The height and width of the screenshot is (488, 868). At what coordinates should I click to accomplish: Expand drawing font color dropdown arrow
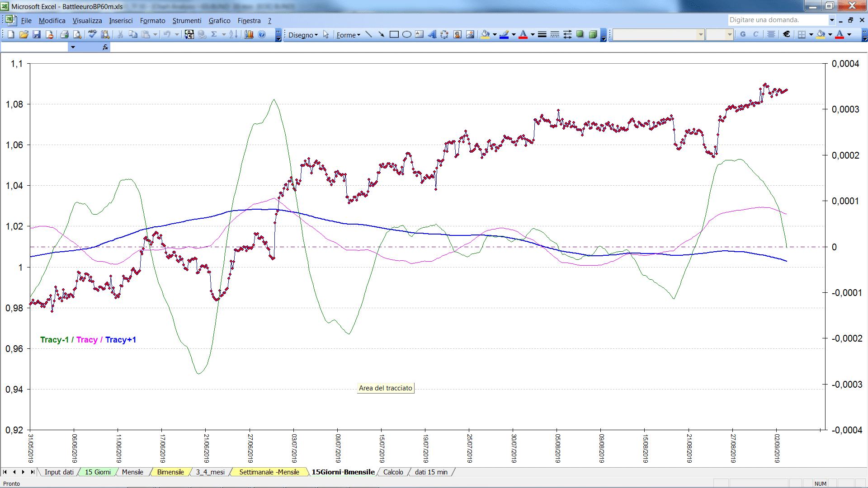[x=533, y=34]
